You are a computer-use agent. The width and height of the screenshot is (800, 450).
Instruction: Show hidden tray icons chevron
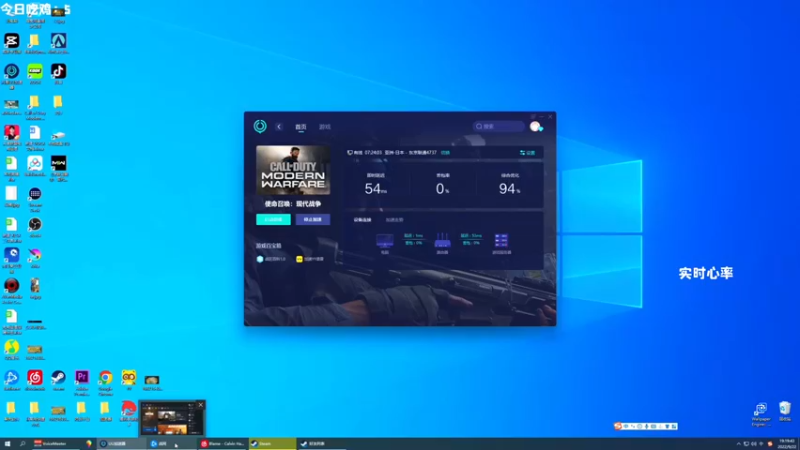click(x=738, y=444)
